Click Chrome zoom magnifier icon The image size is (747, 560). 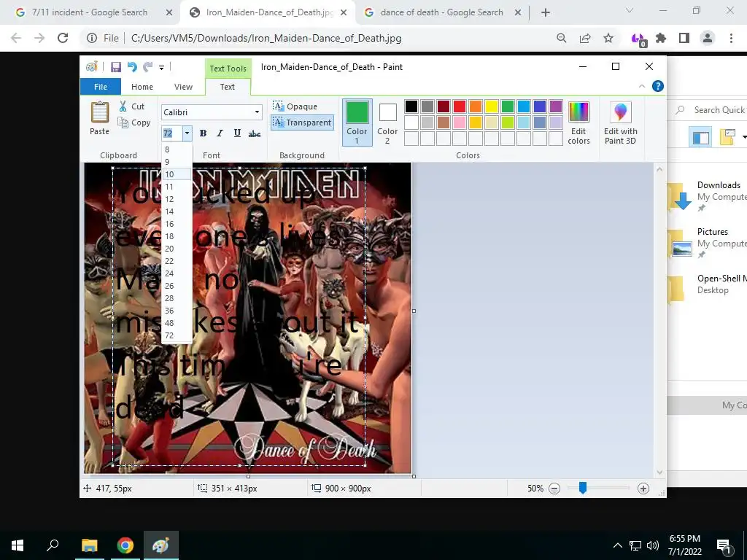(x=562, y=38)
